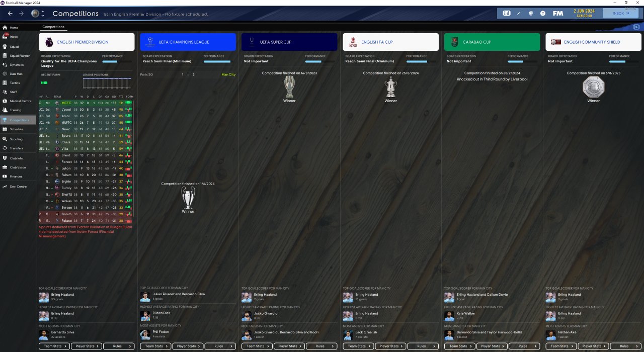The image size is (644, 352).
Task: Open the globe world icon in top bar
Action: tap(531, 14)
